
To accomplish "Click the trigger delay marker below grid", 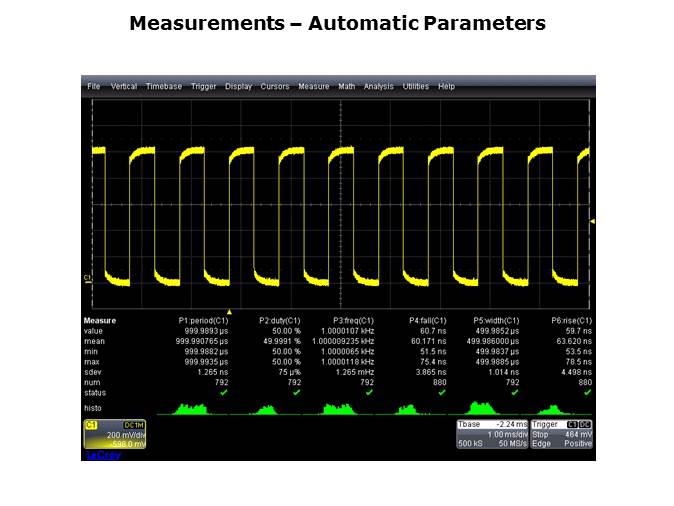I will [229, 312].
